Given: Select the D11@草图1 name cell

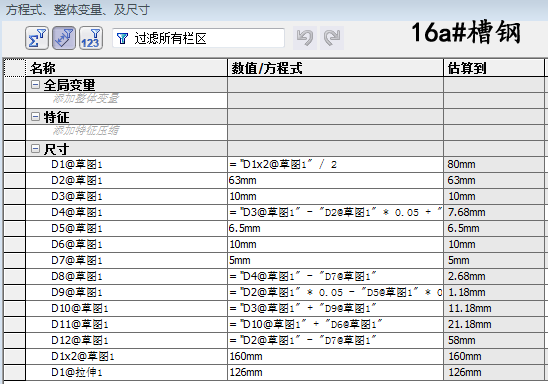Looking at the screenshot, I should click(x=127, y=325).
